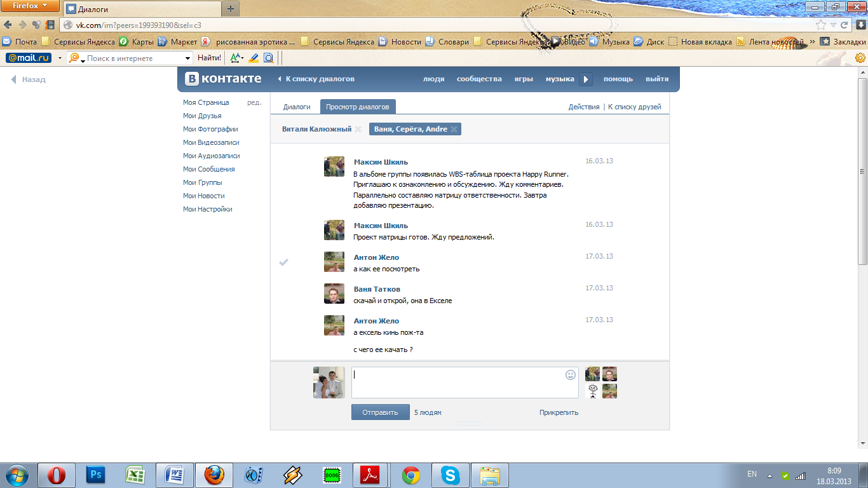
Task: Click browser forward arrow
Action: [x=22, y=25]
